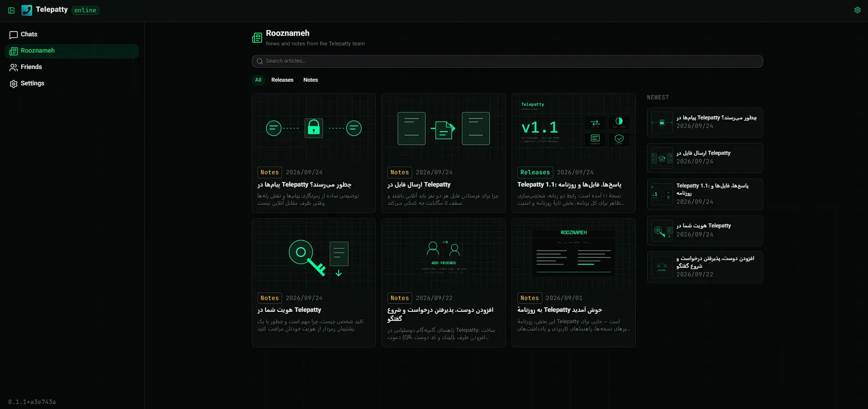
Task: Click the search magnifier icon
Action: click(260, 61)
